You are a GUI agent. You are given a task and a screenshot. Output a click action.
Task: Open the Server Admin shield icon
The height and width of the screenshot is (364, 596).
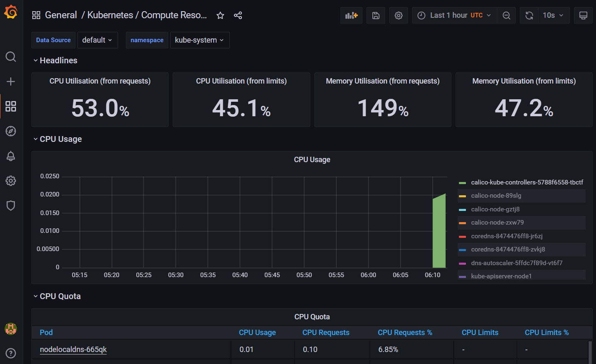11,206
